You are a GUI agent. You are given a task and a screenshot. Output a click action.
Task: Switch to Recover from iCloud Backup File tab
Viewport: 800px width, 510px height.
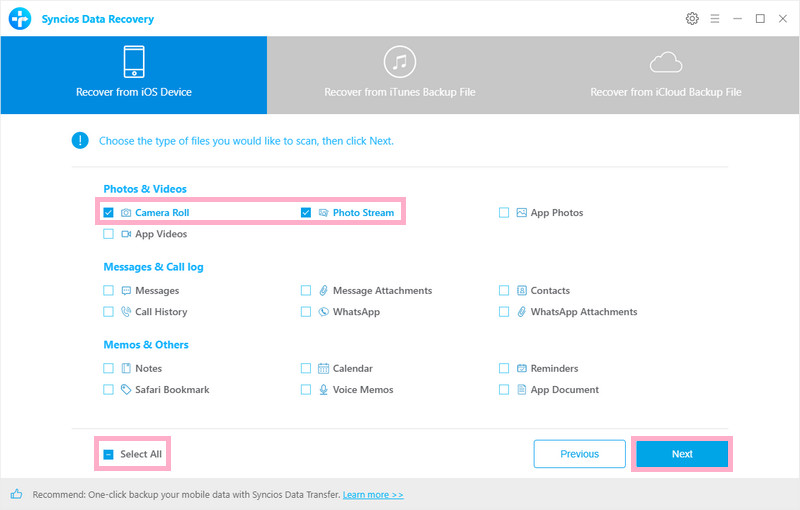click(666, 75)
